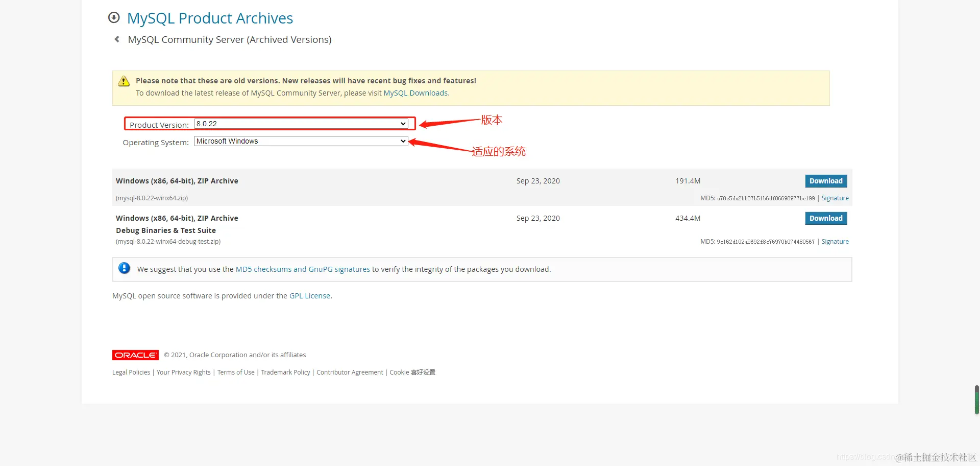Open Legal Policies footer link
The image size is (980, 466).
(x=131, y=372)
